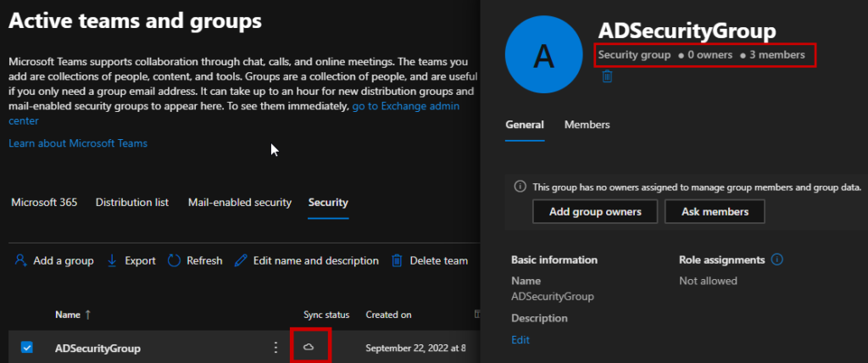Click the cloud sync status icon
Viewport: 868px width, 363px height.
pos(309,347)
